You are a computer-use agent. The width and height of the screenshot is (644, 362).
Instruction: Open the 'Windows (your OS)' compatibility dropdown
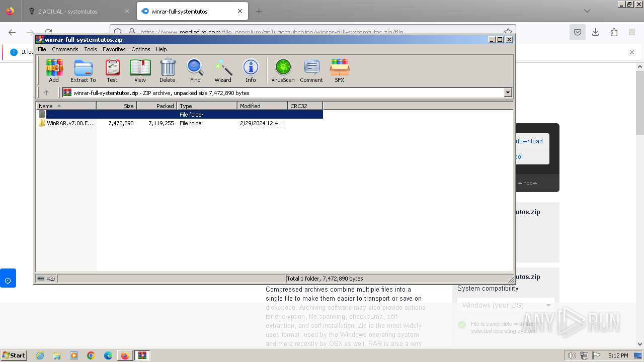(x=506, y=305)
